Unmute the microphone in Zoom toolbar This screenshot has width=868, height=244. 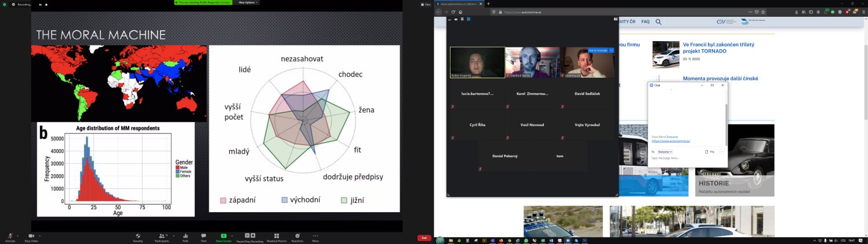10,235
